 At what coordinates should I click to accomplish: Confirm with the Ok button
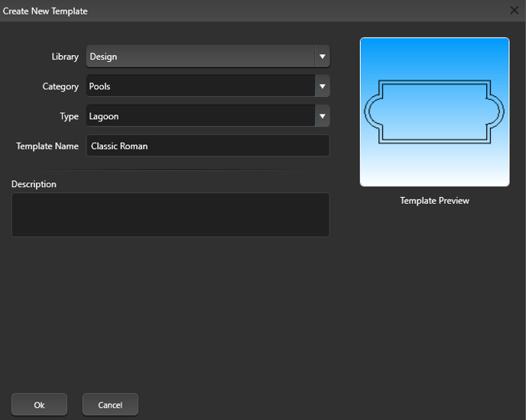click(x=39, y=405)
